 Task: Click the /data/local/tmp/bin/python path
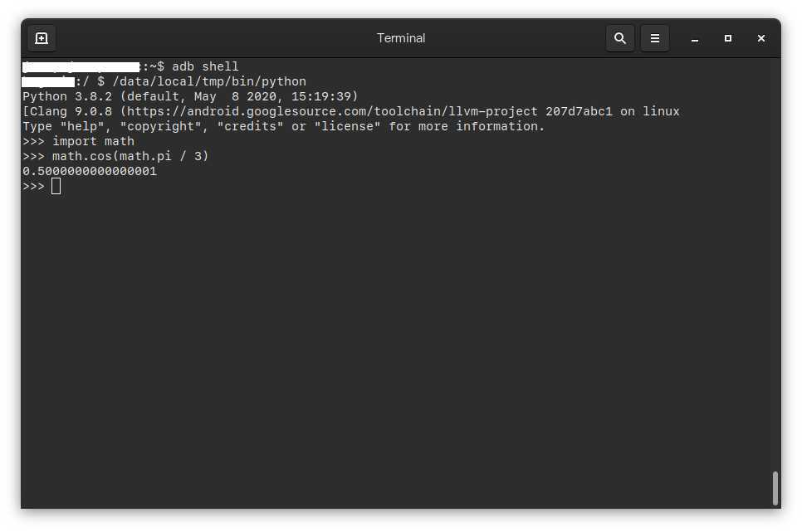pyautogui.click(x=209, y=82)
